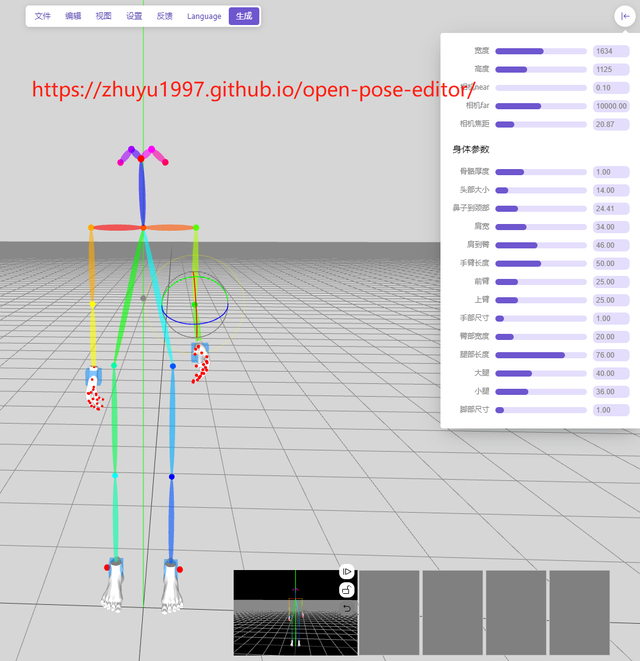Adjust the 相机far slider
This screenshot has height=661, width=640.
(x=541, y=106)
